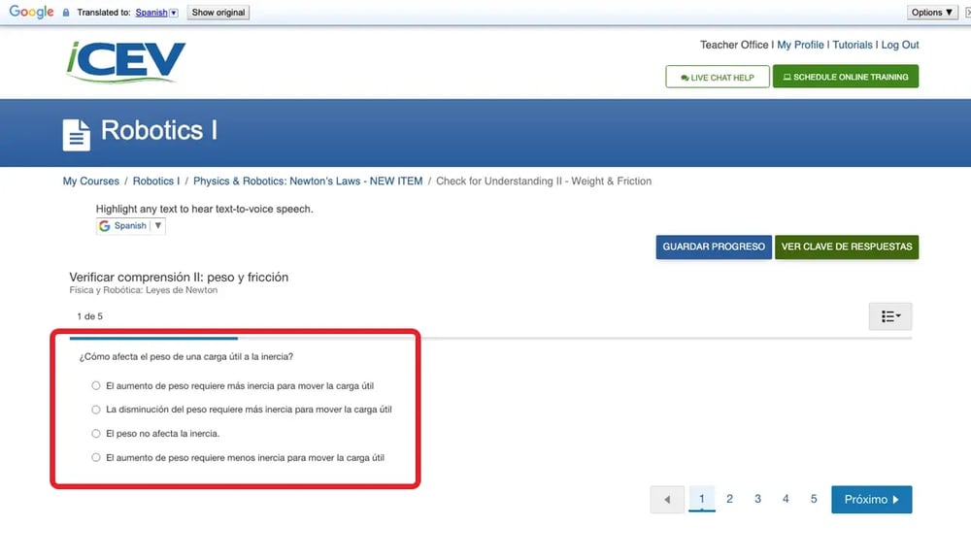Click Guardar Progreso button
Image resolution: width=971 pixels, height=560 pixels.
pos(714,247)
